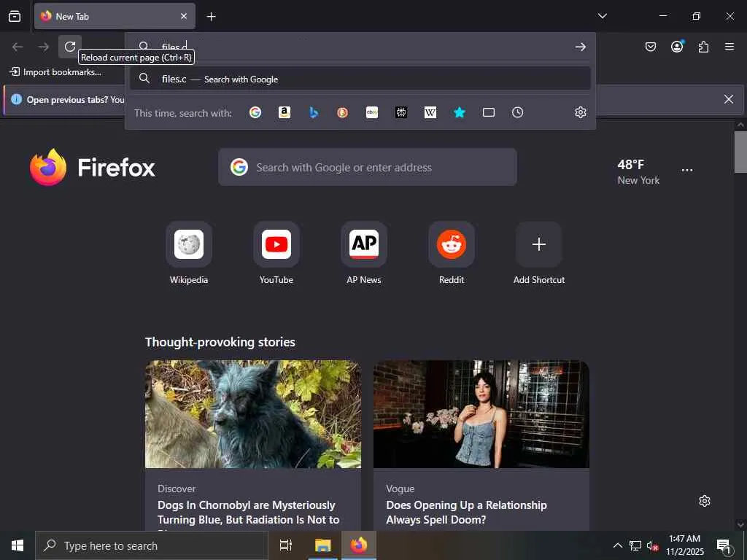The width and height of the screenshot is (747, 560).
Task: Open the Extensions puzzle icon
Action: (x=703, y=47)
